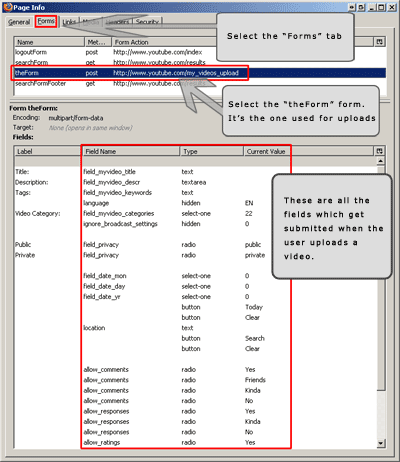Screen dimensions: 400x462
Task: Select the searchForm row
Action: 200,62
